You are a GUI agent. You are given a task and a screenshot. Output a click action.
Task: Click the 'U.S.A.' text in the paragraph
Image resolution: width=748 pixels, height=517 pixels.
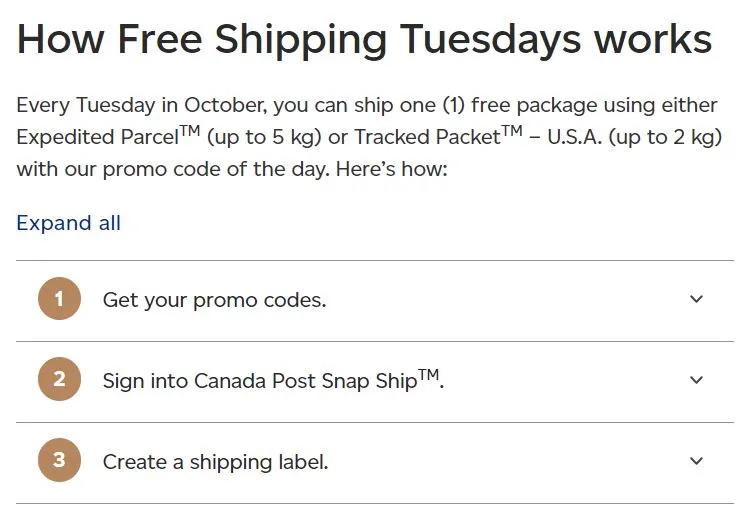574,137
